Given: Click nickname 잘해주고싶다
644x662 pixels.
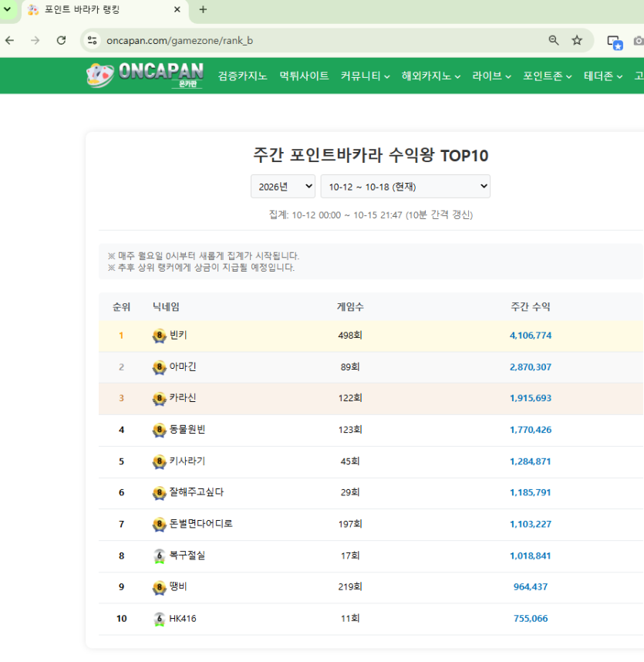Looking at the screenshot, I should coord(196,492).
